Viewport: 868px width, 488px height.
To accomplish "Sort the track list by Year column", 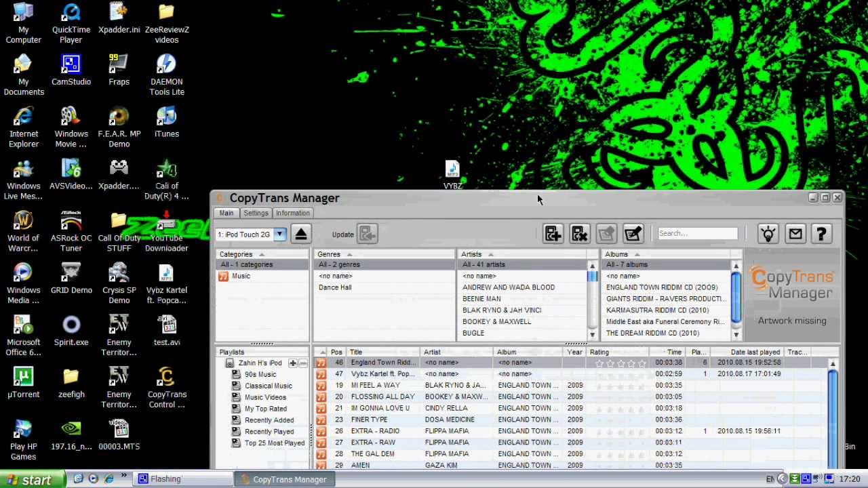I will tap(574, 352).
